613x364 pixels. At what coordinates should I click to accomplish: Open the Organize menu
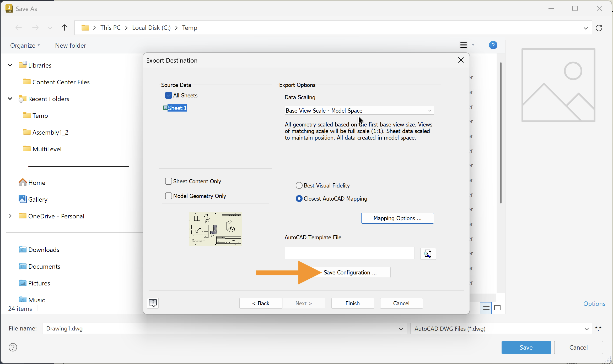(x=25, y=46)
